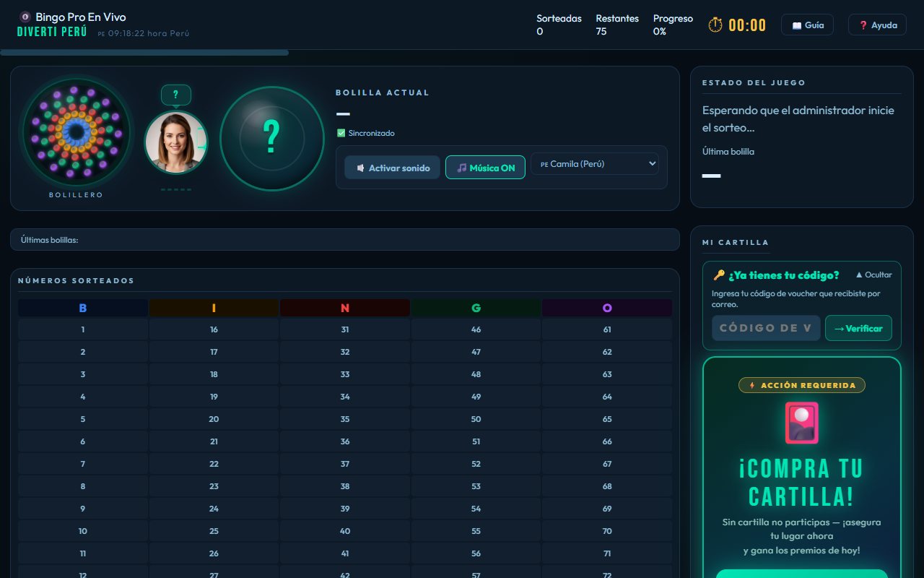
Task: Click the Últimas bolillas bar
Action: [x=345, y=240]
